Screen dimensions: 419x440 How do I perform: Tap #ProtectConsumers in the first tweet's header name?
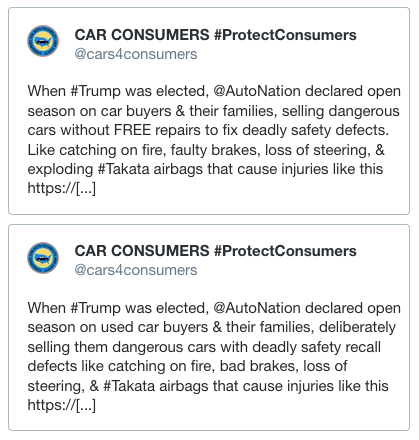click(x=285, y=35)
